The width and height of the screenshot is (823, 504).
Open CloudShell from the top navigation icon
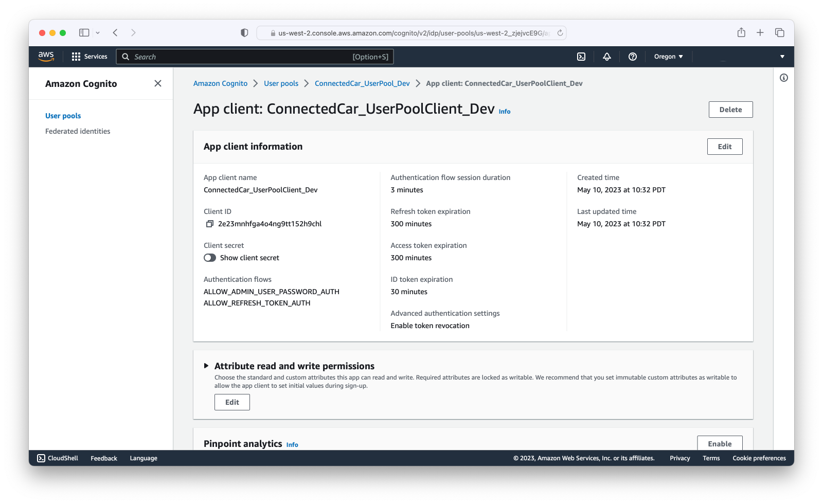pos(581,57)
